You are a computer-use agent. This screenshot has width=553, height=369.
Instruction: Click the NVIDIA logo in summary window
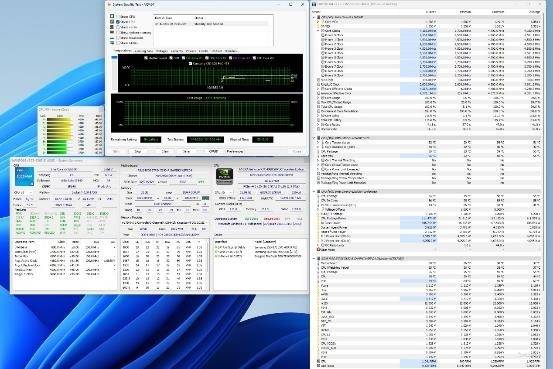click(x=224, y=176)
